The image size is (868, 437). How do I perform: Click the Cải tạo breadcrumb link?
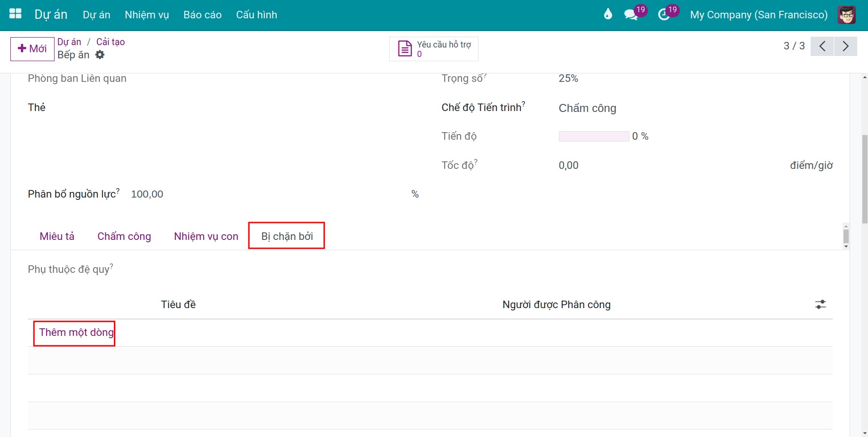click(111, 42)
